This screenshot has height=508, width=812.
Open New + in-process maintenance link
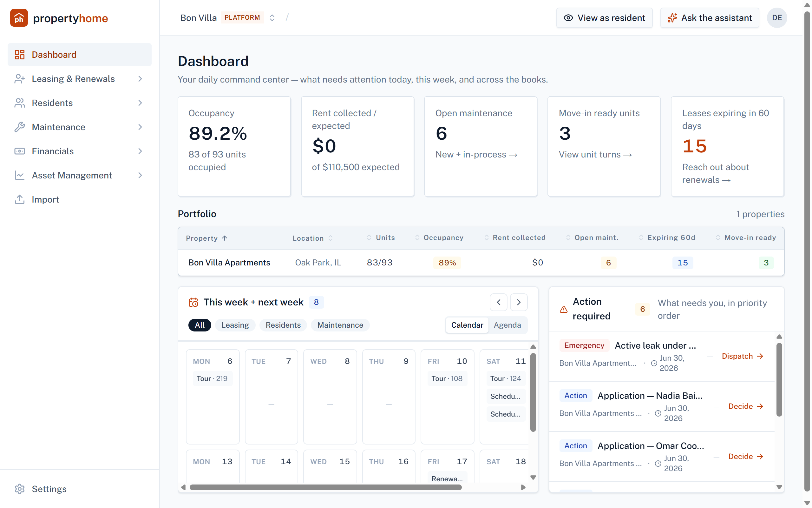pyautogui.click(x=476, y=155)
